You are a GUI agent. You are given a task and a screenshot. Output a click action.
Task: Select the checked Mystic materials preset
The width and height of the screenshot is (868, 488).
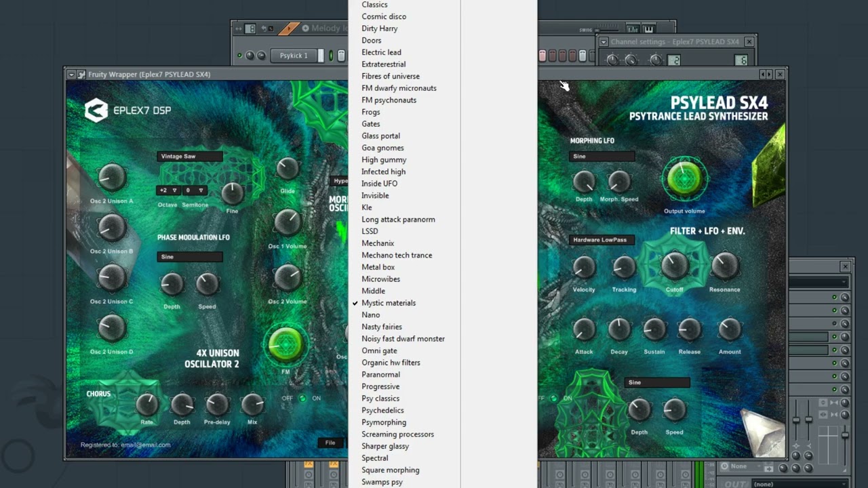point(389,303)
